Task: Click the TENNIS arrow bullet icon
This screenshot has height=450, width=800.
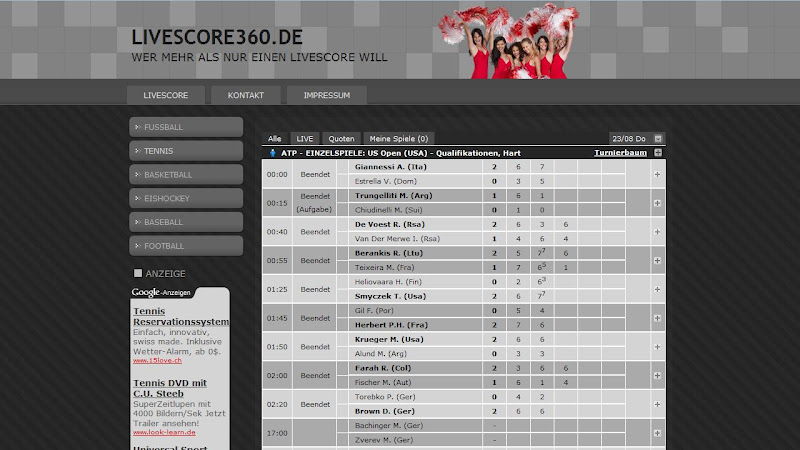Action: 137,151
